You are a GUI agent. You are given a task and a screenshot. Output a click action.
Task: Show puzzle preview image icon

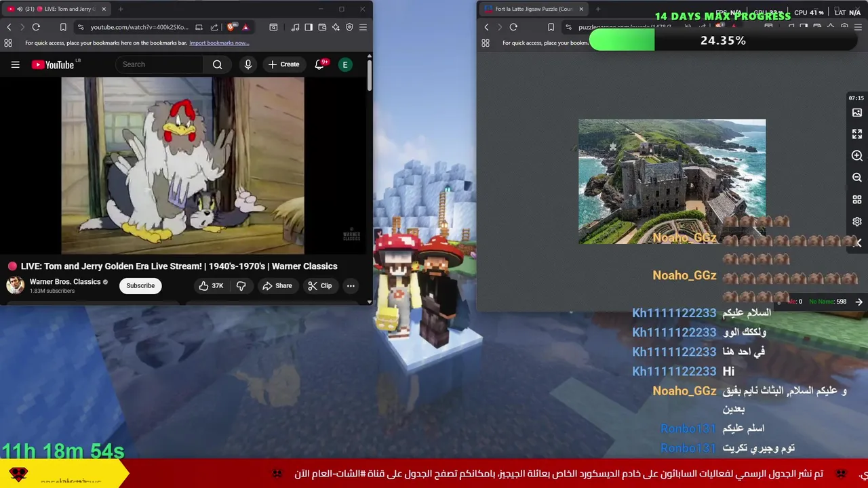pyautogui.click(x=857, y=113)
